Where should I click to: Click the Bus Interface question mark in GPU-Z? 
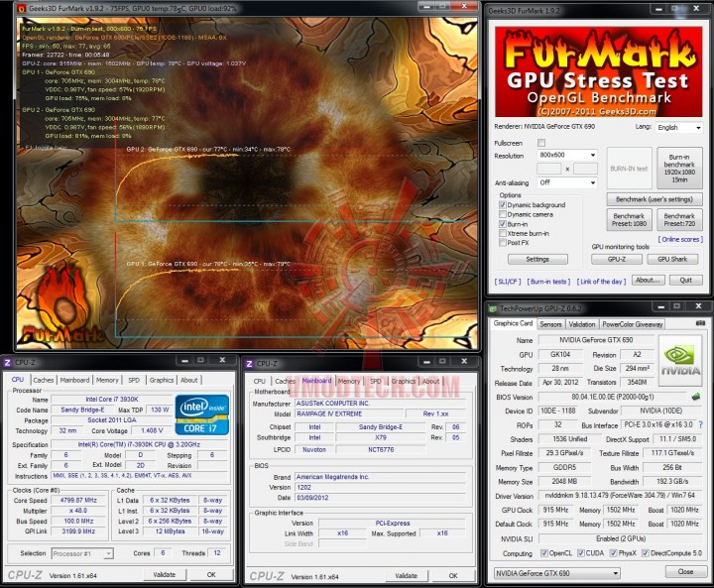701,424
